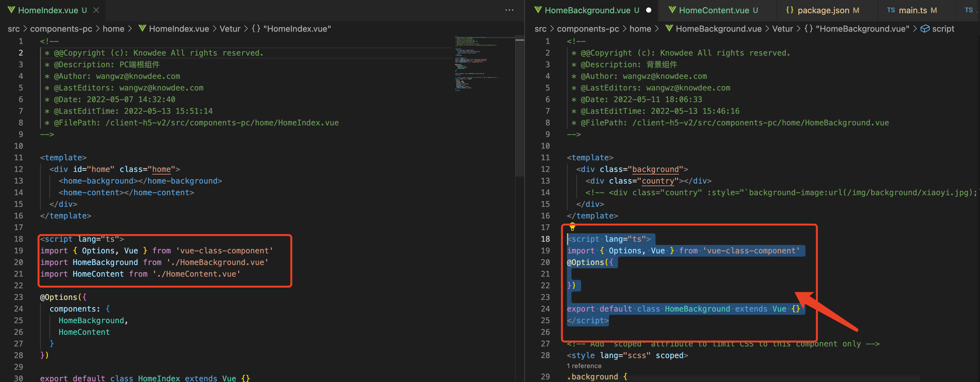The image size is (980, 382).
Task: Close the HomeIndex.vue tab
Action: [96, 10]
